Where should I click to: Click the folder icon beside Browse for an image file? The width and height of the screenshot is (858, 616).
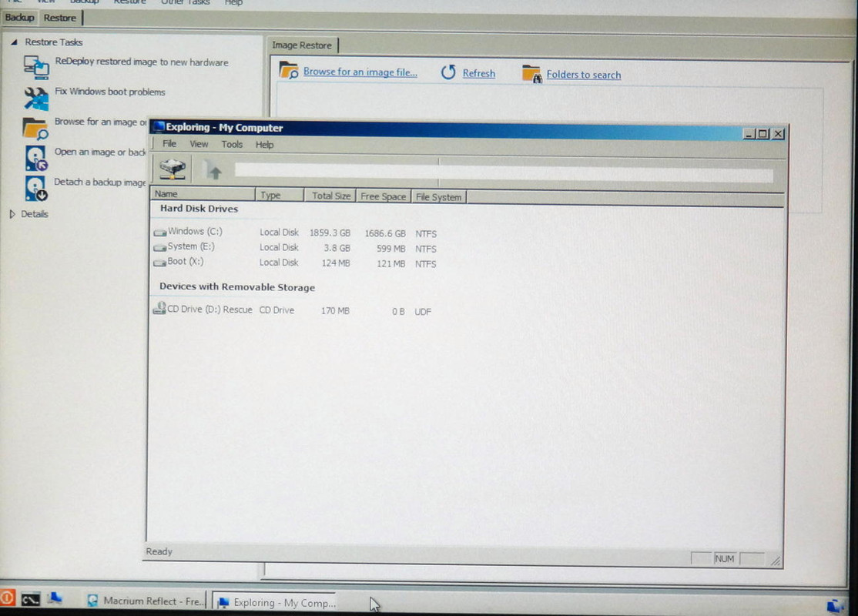tap(288, 70)
